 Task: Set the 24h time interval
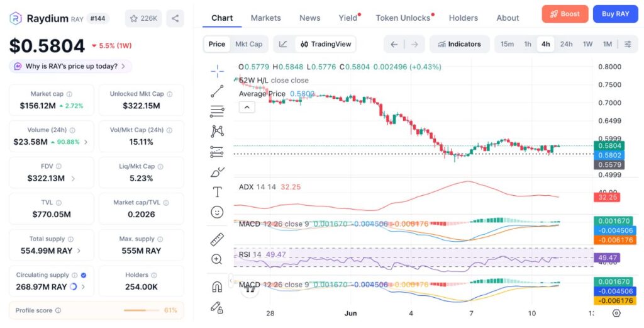(567, 45)
